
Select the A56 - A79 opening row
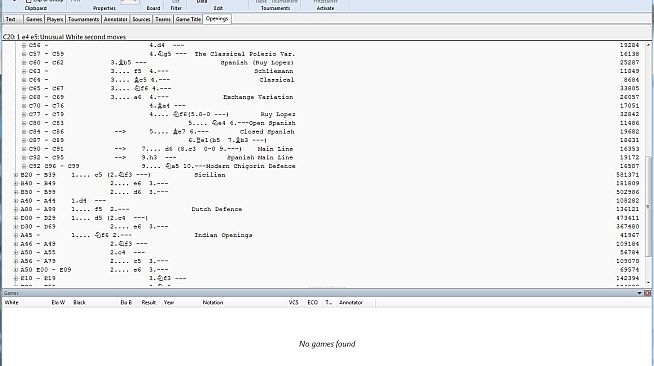(330, 261)
